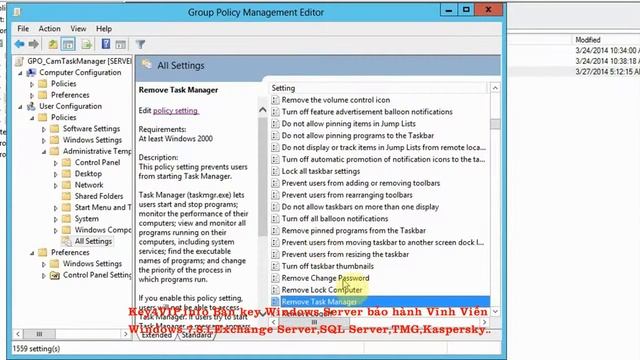Collapse the Administrative Templates node

44,151
